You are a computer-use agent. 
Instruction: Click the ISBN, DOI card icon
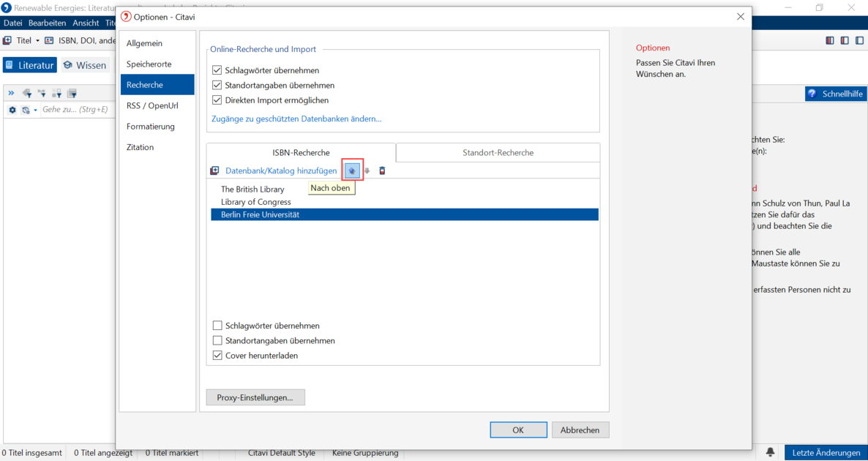coord(49,40)
